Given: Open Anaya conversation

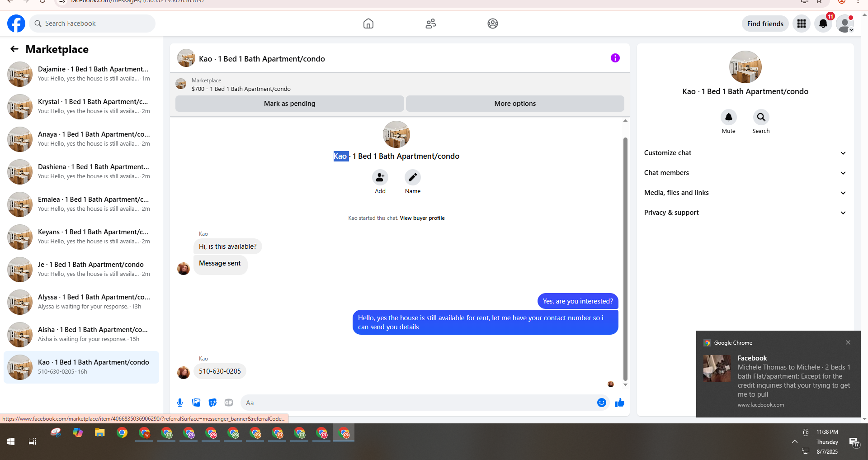Looking at the screenshot, I should tap(81, 139).
